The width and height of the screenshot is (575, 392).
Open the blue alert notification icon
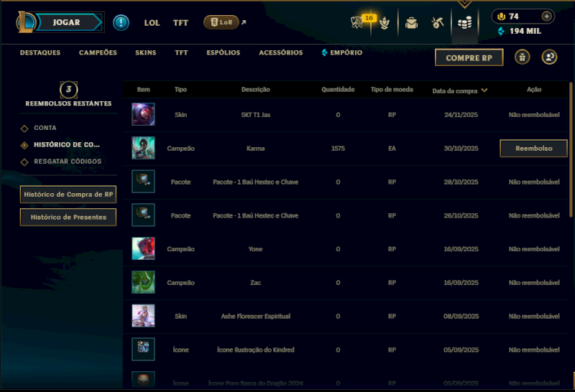121,22
